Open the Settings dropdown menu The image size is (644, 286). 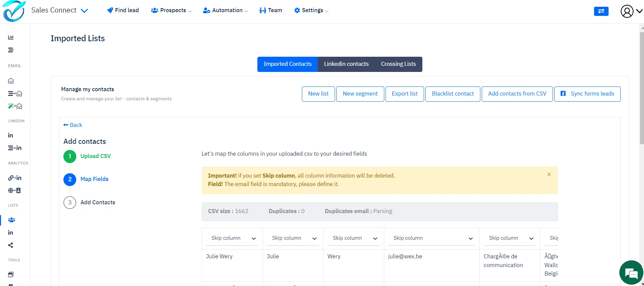pos(311,10)
